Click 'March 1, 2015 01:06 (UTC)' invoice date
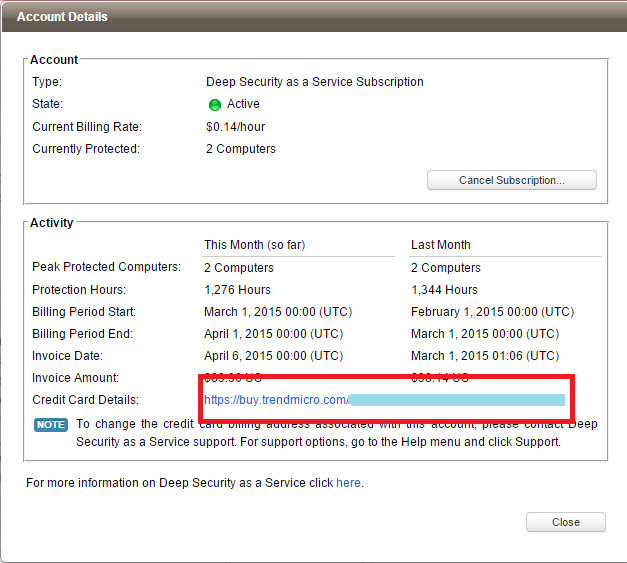The width and height of the screenshot is (627, 563). [485, 355]
